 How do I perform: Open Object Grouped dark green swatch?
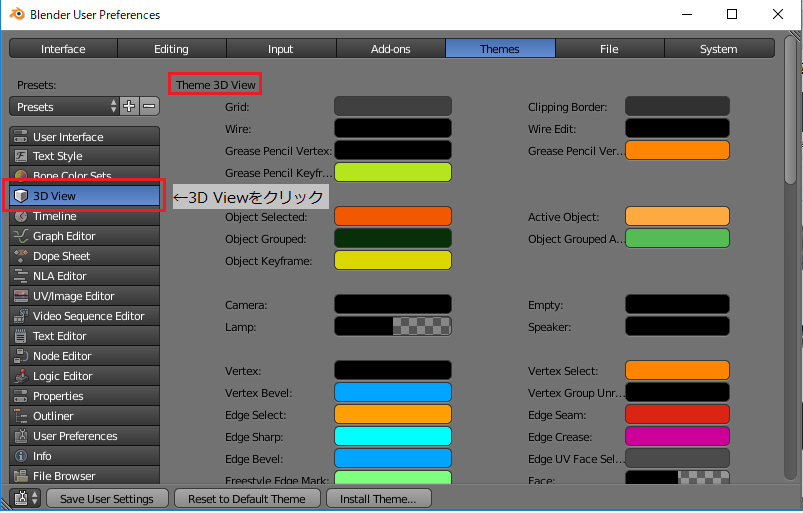pyautogui.click(x=393, y=238)
